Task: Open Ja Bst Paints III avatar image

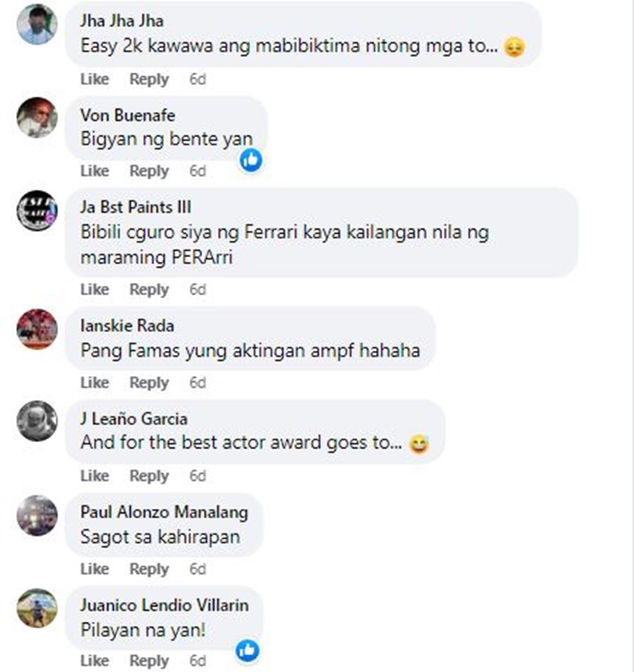Action: pos(37,210)
